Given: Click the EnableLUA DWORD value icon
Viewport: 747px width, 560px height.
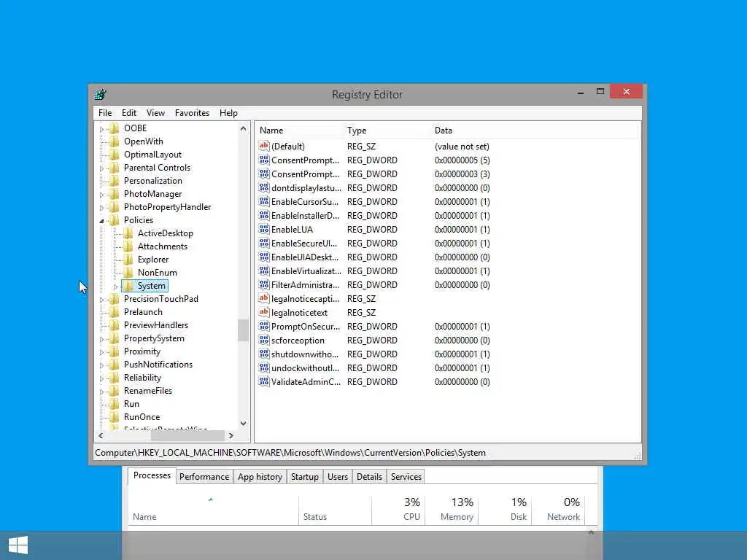Looking at the screenshot, I should pyautogui.click(x=264, y=229).
